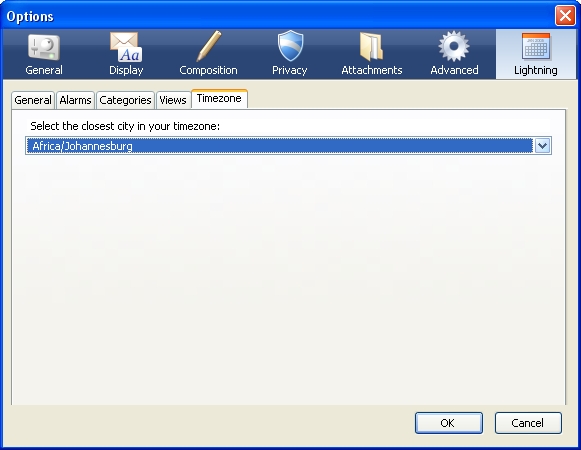This screenshot has height=450, width=581.
Task: Click the 'Select the closest city' label
Action: tap(125, 126)
